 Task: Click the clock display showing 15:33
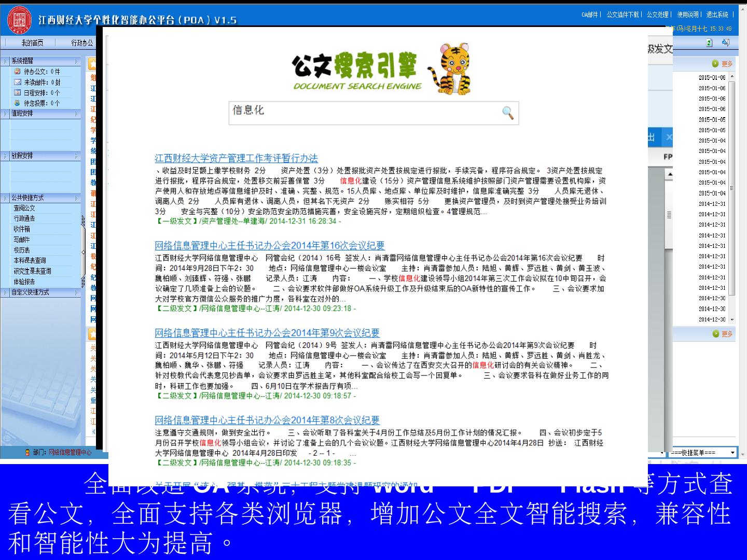coord(721,29)
